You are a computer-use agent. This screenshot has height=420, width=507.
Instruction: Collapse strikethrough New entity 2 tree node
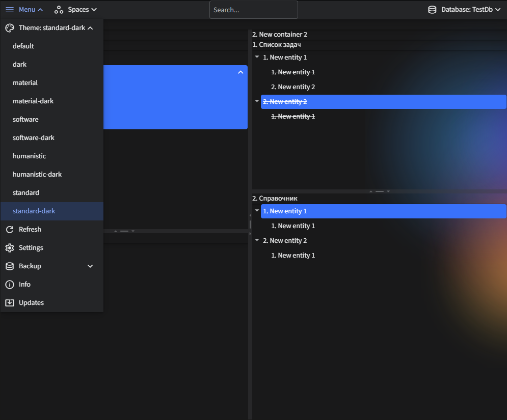coord(257,101)
